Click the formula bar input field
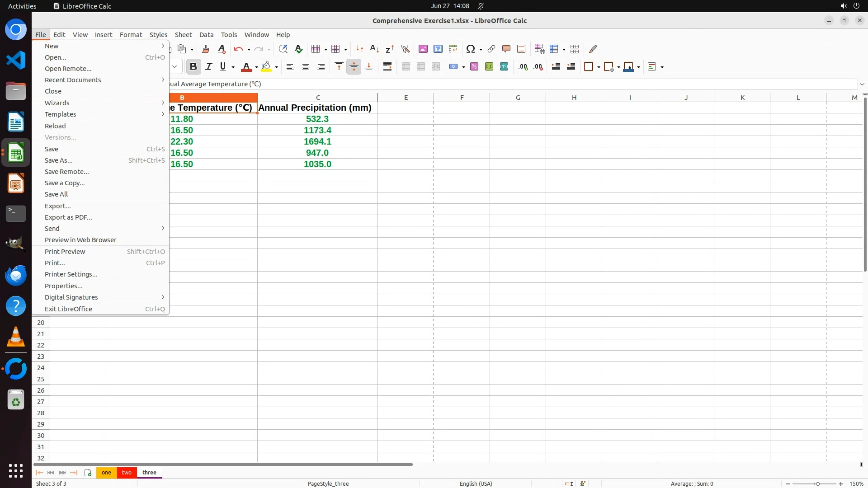 click(497, 84)
